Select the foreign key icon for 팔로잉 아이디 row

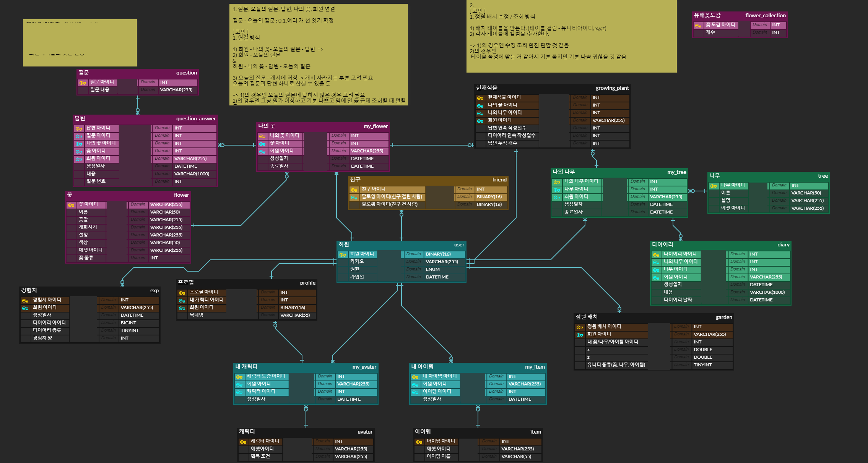(354, 197)
